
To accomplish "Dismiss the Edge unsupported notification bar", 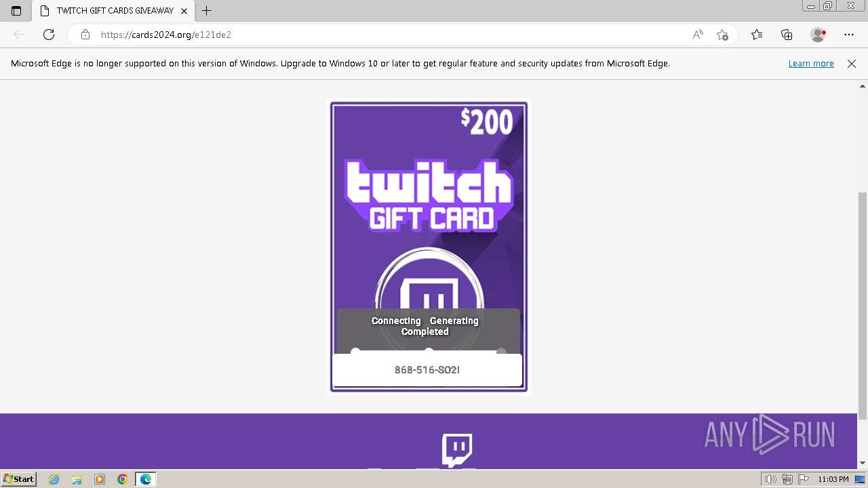I will [852, 64].
